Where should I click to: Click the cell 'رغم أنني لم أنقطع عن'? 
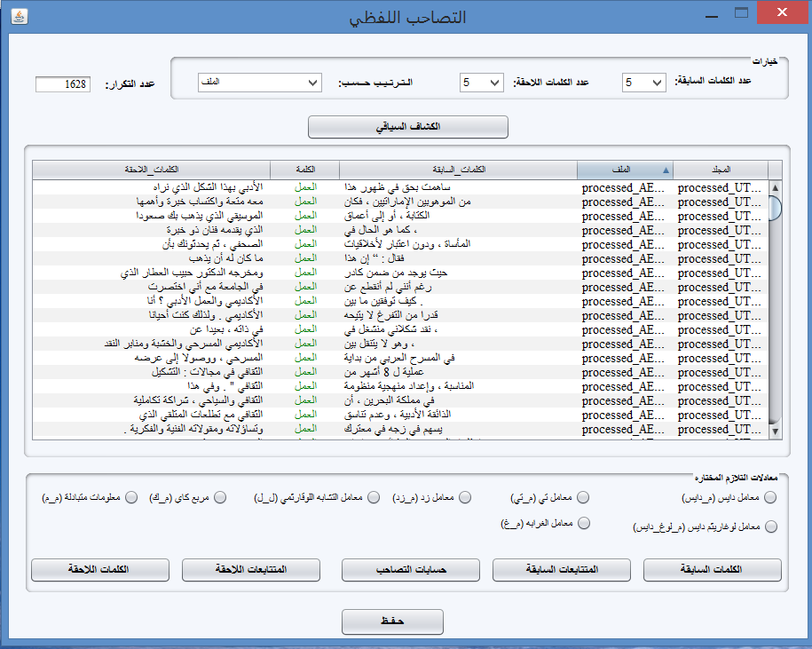click(458, 287)
